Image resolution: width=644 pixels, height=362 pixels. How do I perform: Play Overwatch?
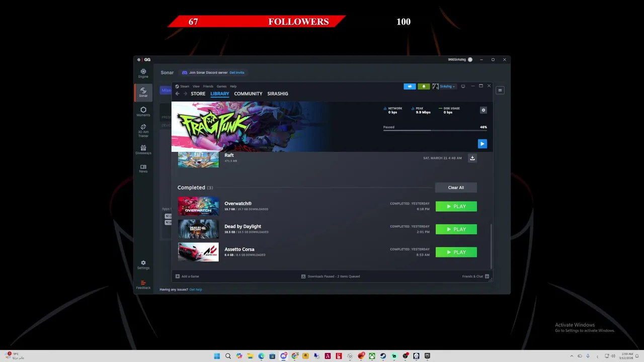pyautogui.click(x=456, y=207)
